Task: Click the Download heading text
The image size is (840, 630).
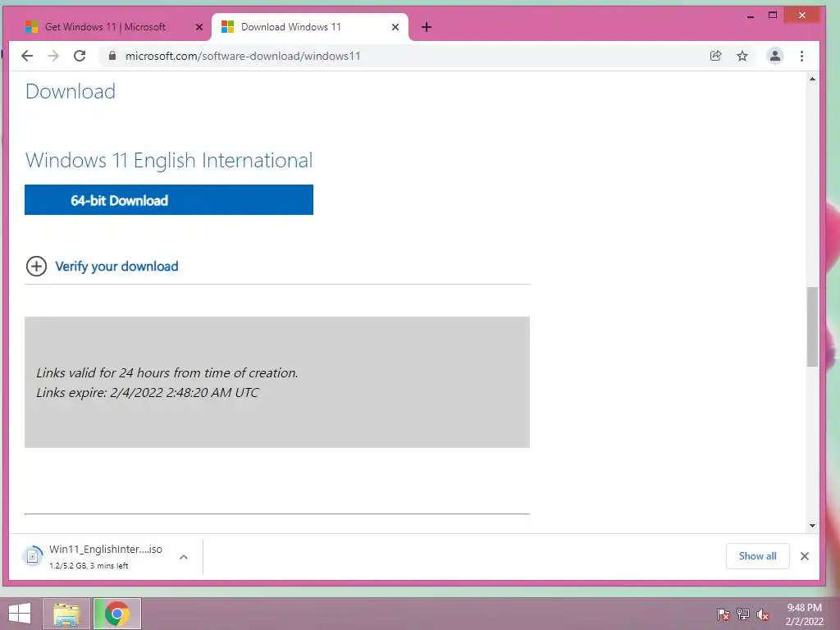Action: click(71, 92)
